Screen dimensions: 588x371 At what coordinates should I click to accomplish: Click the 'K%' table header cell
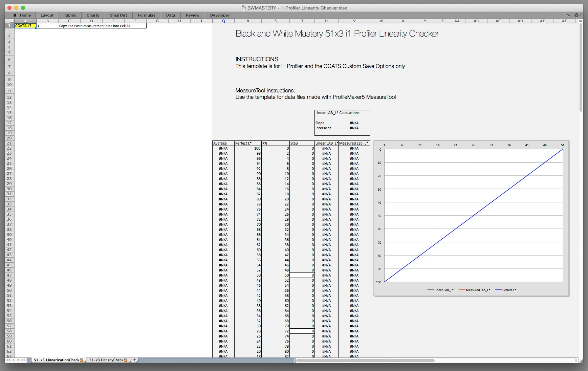[x=276, y=143]
